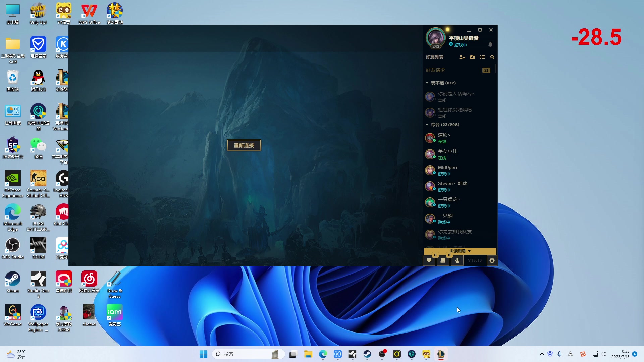This screenshot has height=362, width=644.
Task: Open the notifications bell icon
Action: [490, 44]
